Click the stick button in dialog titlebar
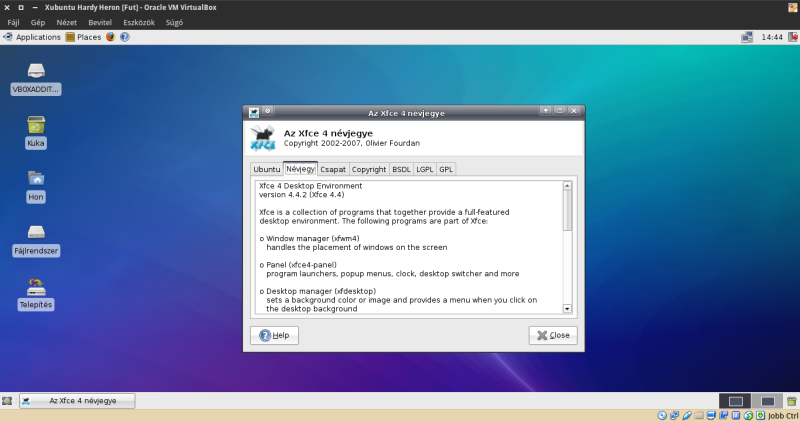800x422 pixels. (x=268, y=111)
